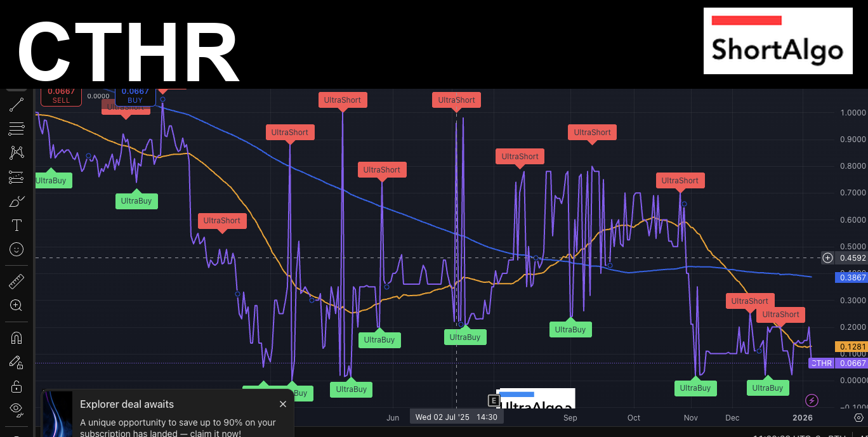868x437 pixels.
Task: Open chart settings gear icon
Action: [858, 418]
